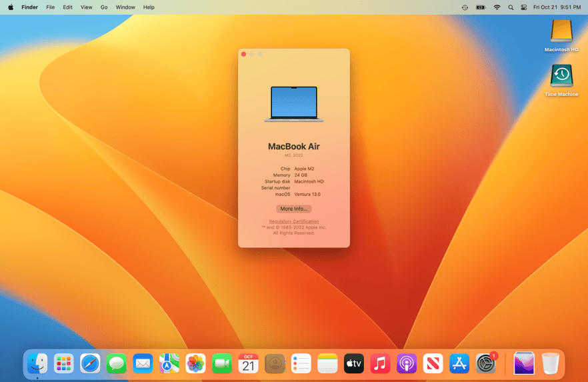Open the Finder menu
Image resolution: width=588 pixels, height=382 pixels.
click(29, 7)
